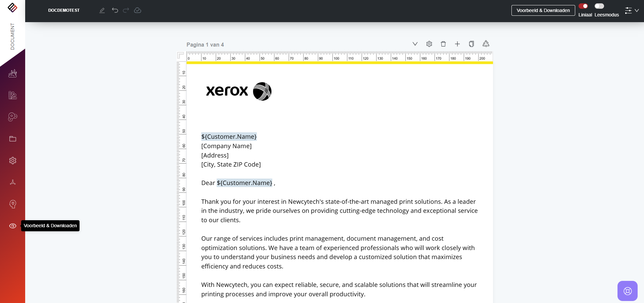644x303 pixels.
Task: Undo the last change
Action: pos(115,10)
